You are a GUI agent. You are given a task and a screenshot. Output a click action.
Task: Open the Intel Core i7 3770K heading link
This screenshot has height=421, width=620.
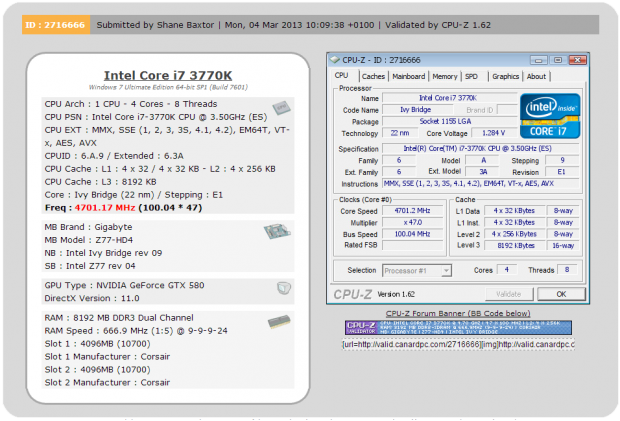(168, 75)
